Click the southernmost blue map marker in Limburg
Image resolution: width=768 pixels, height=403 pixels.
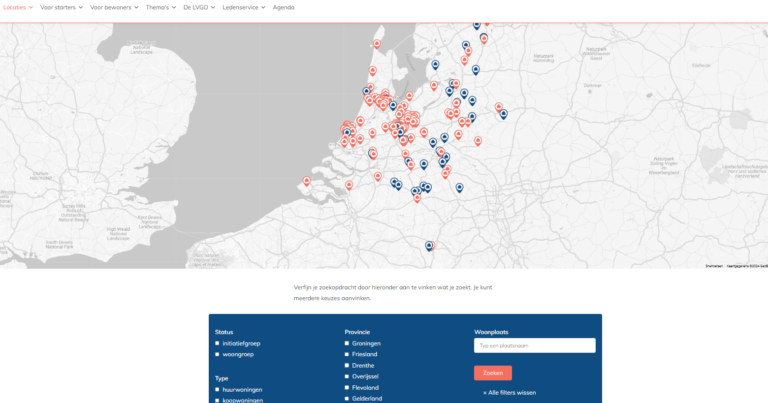(x=429, y=245)
